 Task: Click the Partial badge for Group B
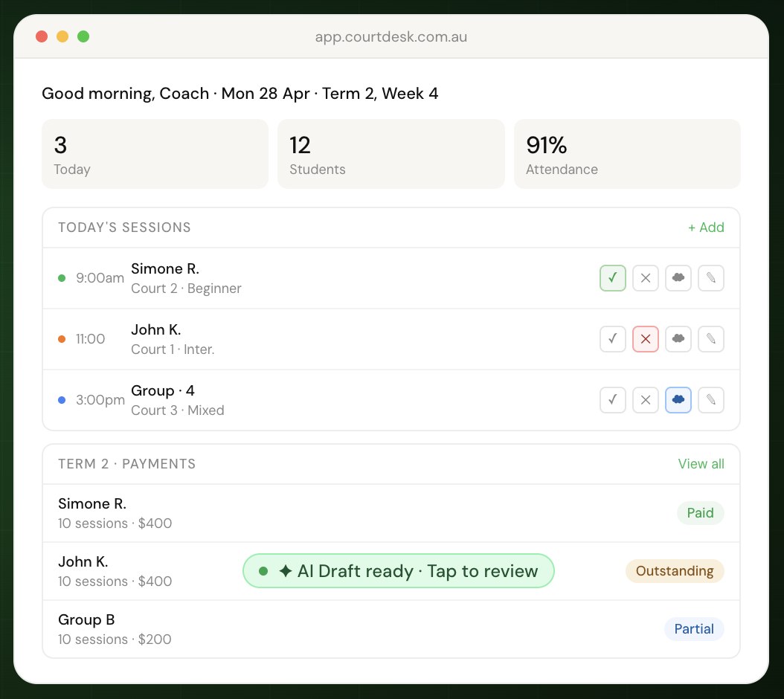[x=694, y=629]
